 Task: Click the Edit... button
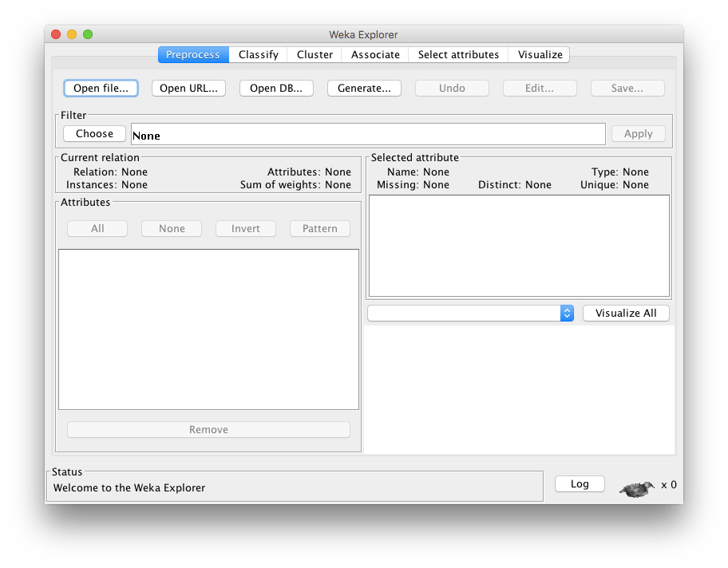pyautogui.click(x=540, y=89)
